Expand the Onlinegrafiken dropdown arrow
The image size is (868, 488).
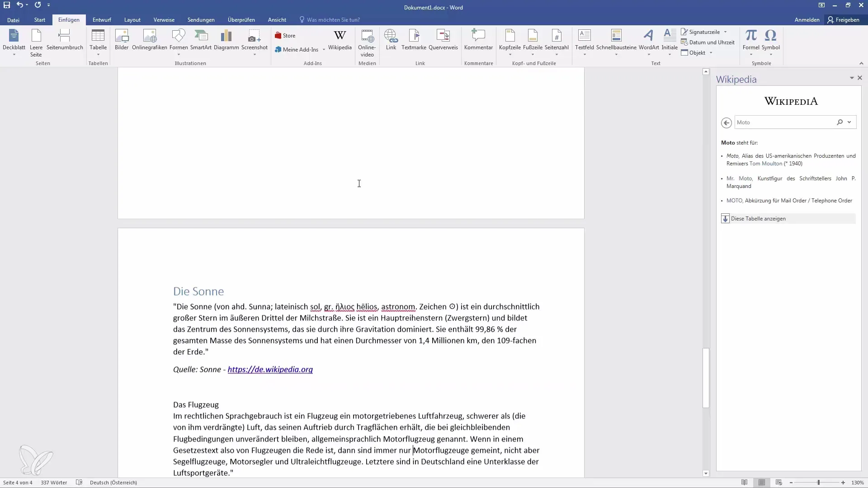pos(149,54)
